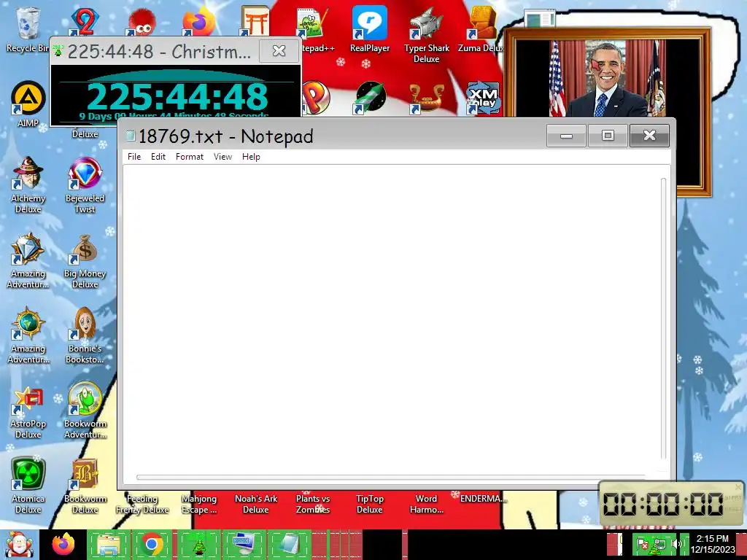The width and height of the screenshot is (747, 560).
Task: Open Bookworm Adventures shortcut
Action: tap(85, 411)
